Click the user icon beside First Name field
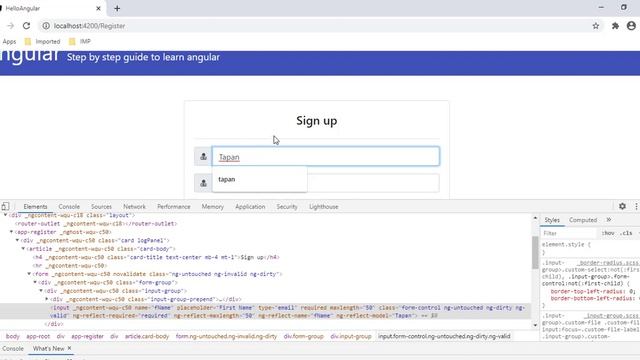The width and height of the screenshot is (640, 360). click(x=203, y=156)
